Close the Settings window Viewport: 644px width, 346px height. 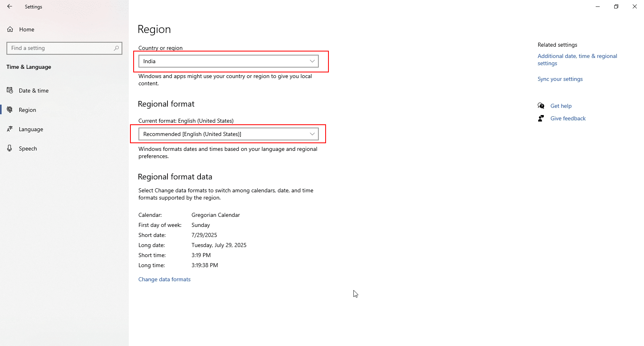[x=635, y=6]
